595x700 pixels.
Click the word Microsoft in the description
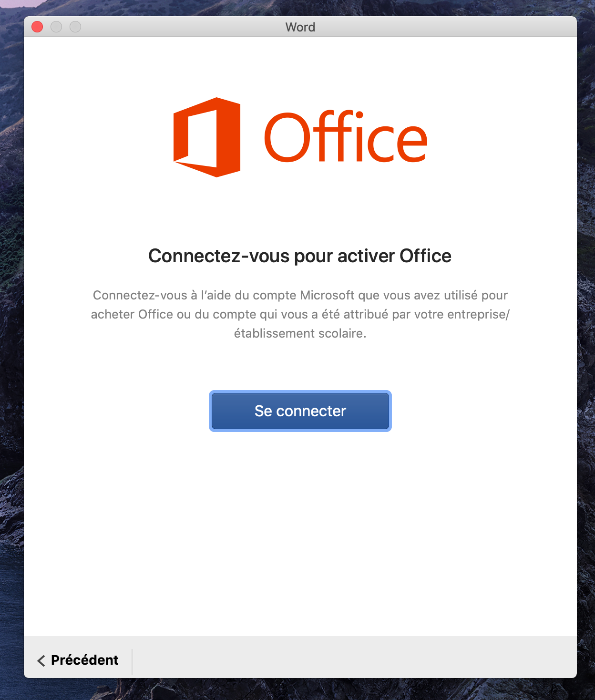(327, 295)
